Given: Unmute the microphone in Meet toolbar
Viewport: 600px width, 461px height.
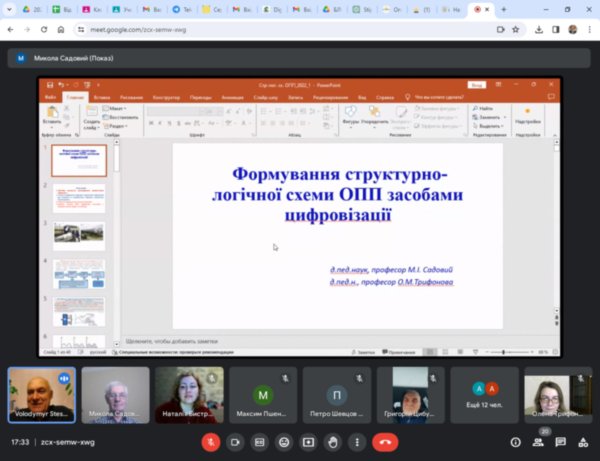Looking at the screenshot, I should (211, 441).
